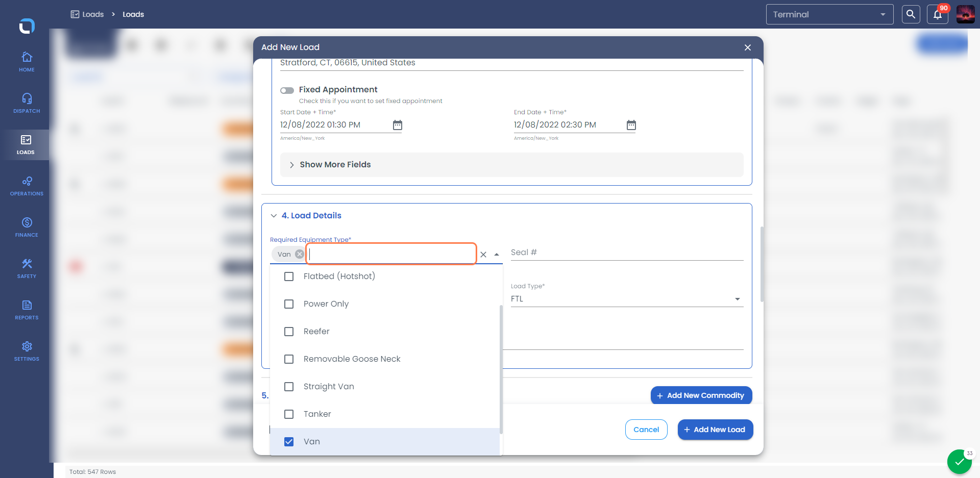Check the Power Only option

[x=289, y=304]
